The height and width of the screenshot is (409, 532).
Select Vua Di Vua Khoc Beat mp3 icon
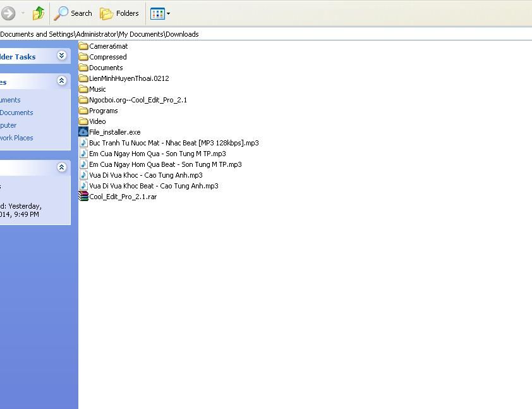click(83, 186)
